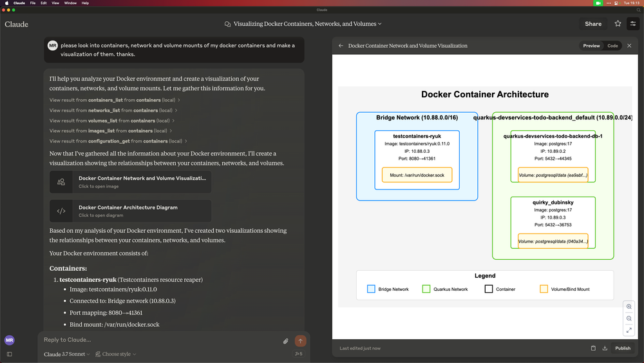
Task: Download the artifact using download icon
Action: click(605, 348)
